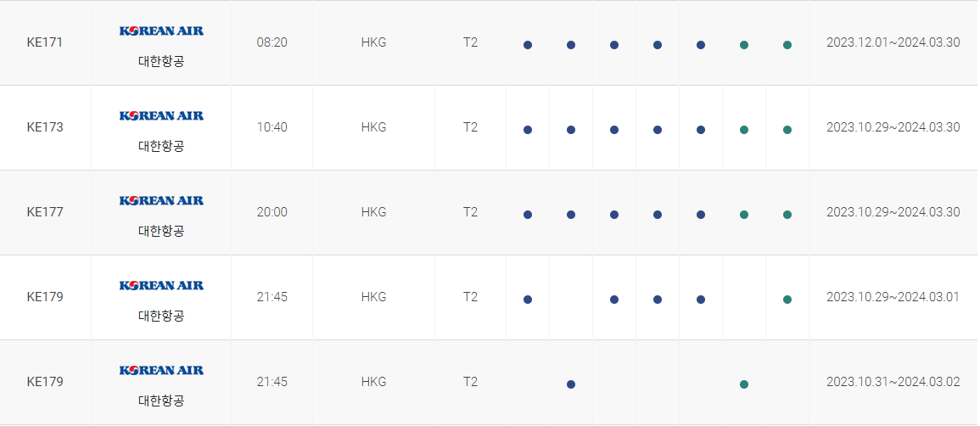Select date range 2023.10.31~2024.03.02
Screen dimensions: 980x426
click(893, 382)
